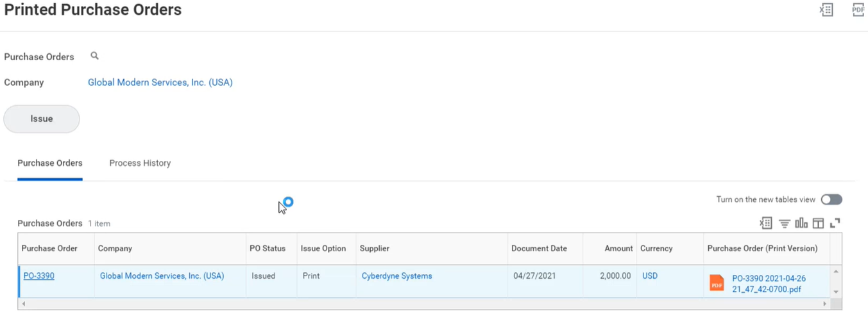The width and height of the screenshot is (868, 314).
Task: Click the column preferences grid icon
Action: [x=818, y=223]
